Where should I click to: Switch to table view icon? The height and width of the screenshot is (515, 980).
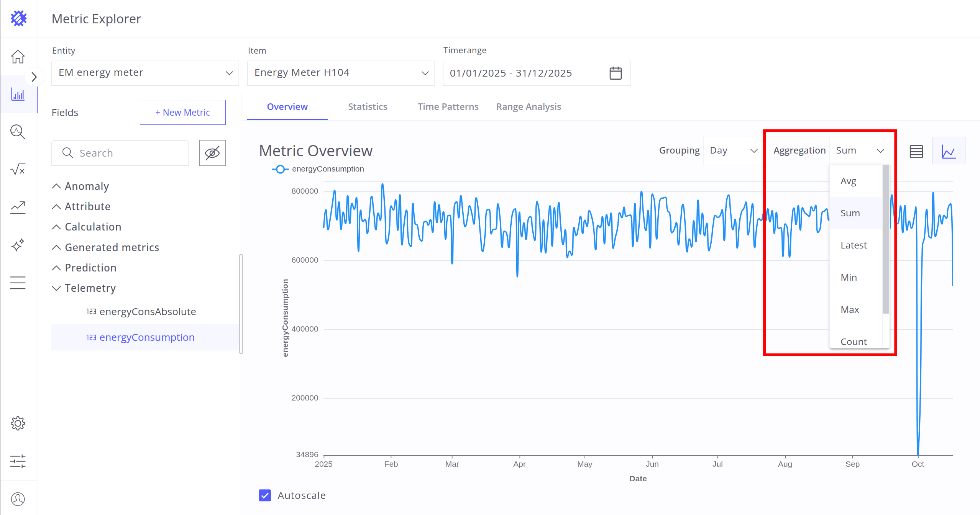click(916, 151)
